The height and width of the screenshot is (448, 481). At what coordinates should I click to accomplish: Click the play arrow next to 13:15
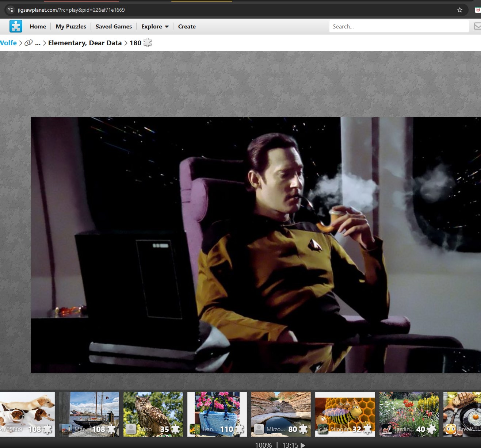click(x=303, y=445)
